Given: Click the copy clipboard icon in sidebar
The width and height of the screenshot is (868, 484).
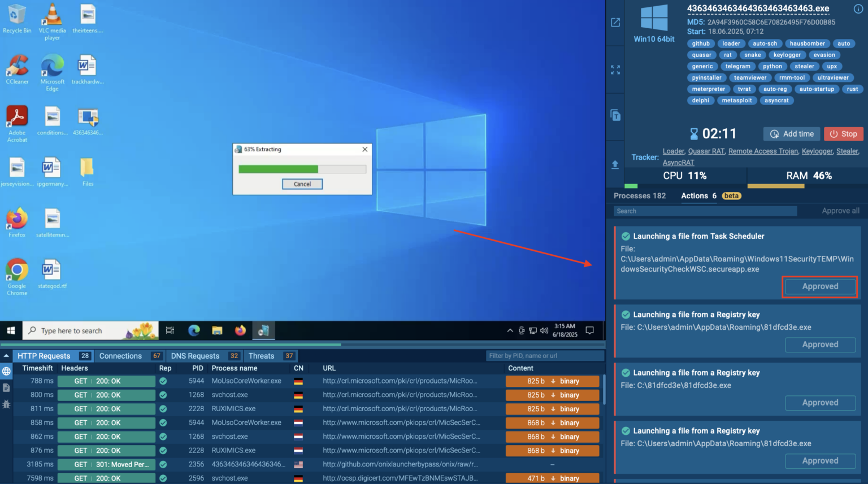Looking at the screenshot, I should coord(615,115).
